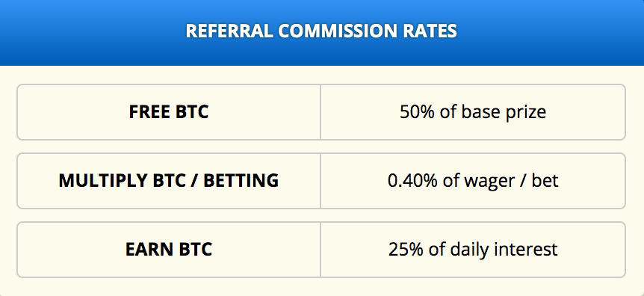The height and width of the screenshot is (296, 644).
Task: Select the MULTIPLY BTC / BETTING label cell
Action: 169,181
